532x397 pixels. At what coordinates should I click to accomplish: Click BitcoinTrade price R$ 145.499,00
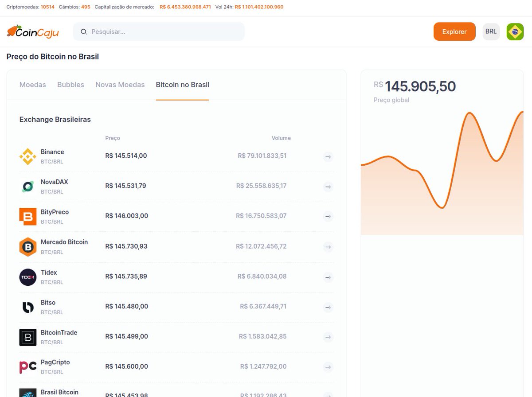coord(126,337)
